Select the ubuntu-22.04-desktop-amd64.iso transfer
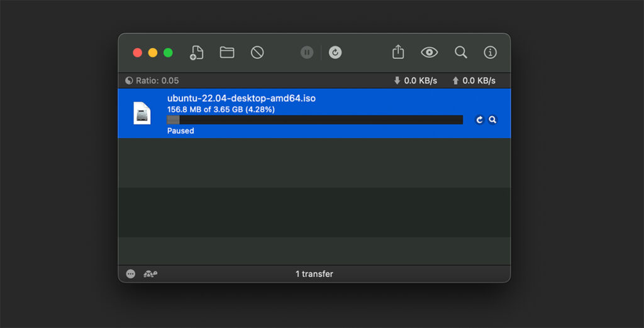This screenshot has width=644, height=328. (314, 113)
